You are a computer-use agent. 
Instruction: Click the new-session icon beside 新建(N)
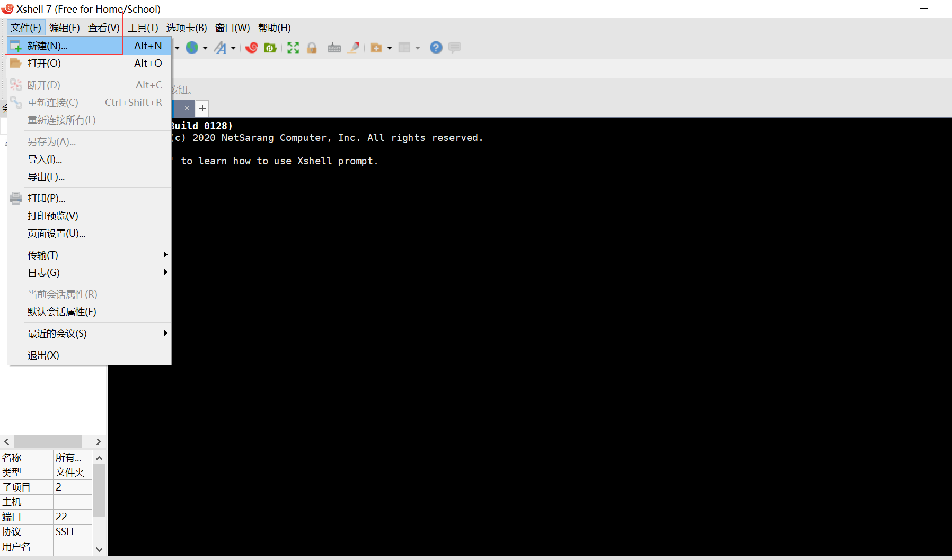point(16,46)
